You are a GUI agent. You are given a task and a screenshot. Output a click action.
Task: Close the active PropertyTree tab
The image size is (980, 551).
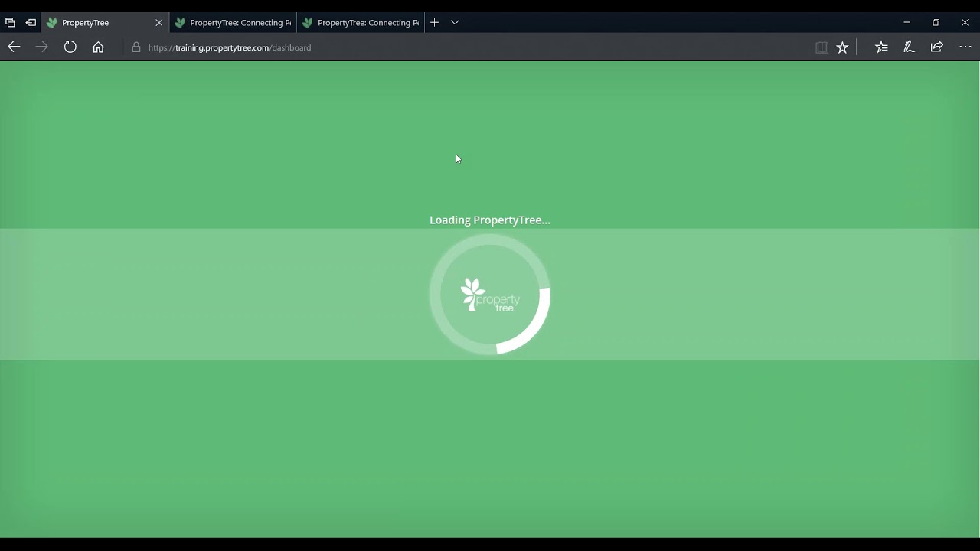click(x=158, y=22)
